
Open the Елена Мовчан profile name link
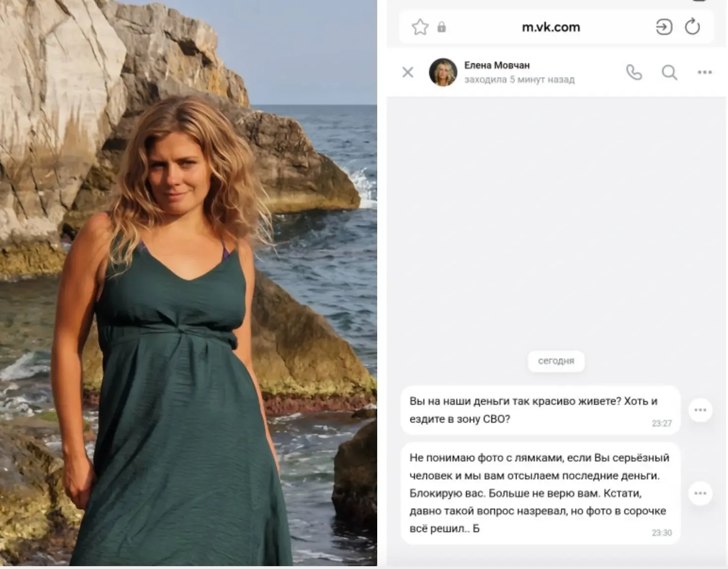[x=497, y=65]
